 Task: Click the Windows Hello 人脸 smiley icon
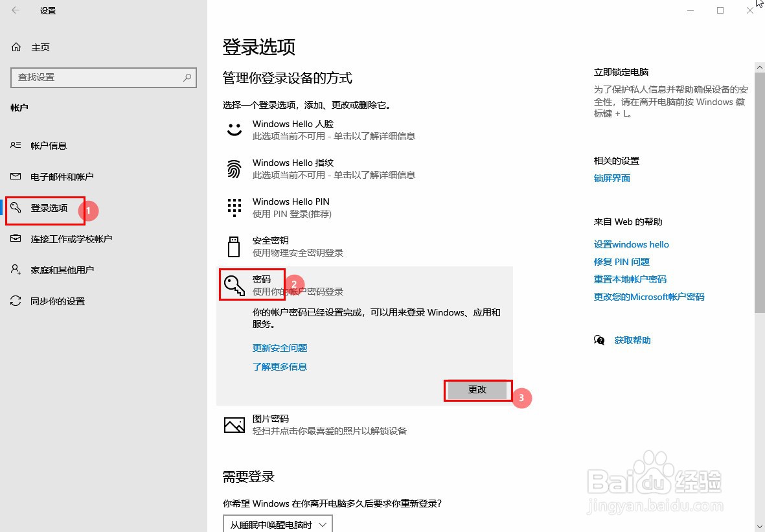234,130
